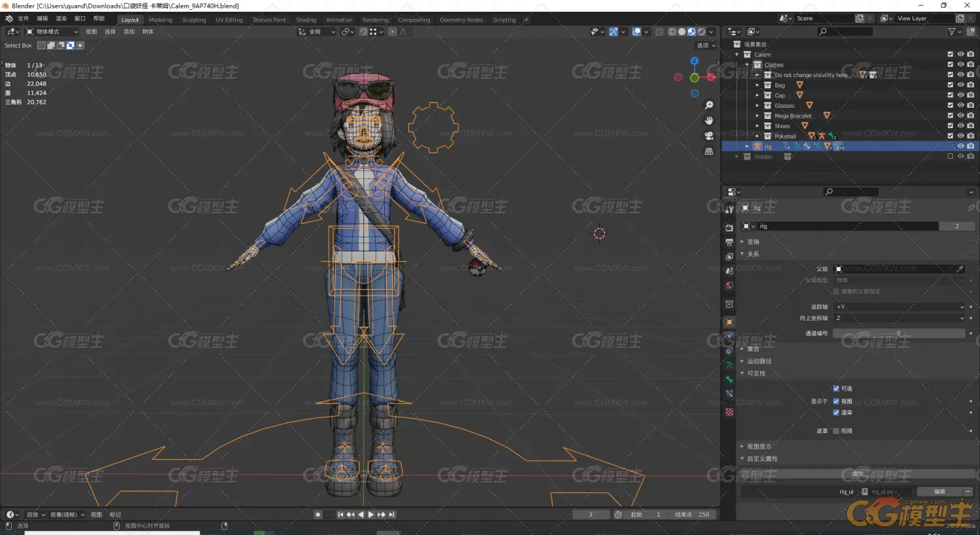Expand the Bag collection in outliner
The width and height of the screenshot is (980, 535).
[x=757, y=85]
